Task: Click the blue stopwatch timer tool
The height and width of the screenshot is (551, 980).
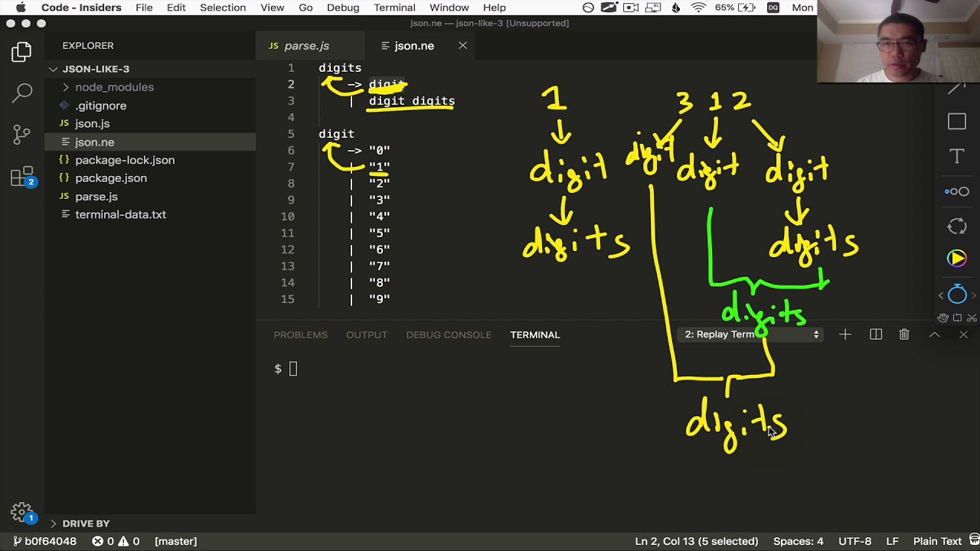Action: tap(957, 294)
